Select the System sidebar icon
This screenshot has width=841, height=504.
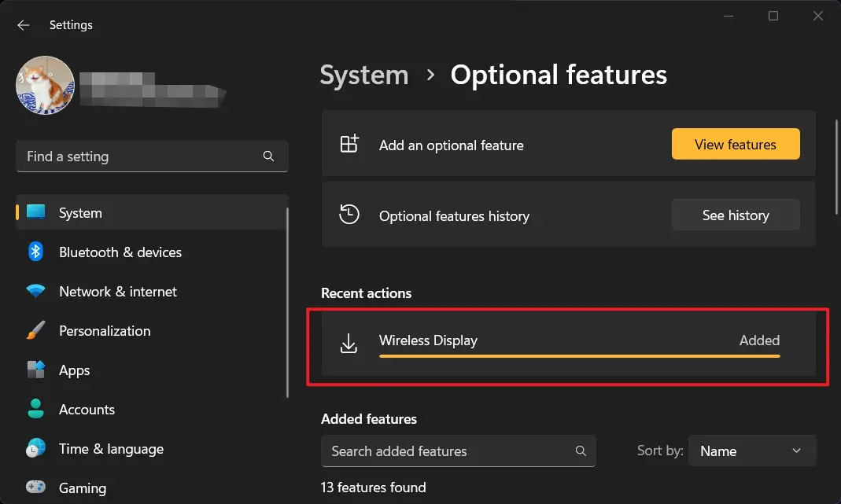click(x=35, y=212)
